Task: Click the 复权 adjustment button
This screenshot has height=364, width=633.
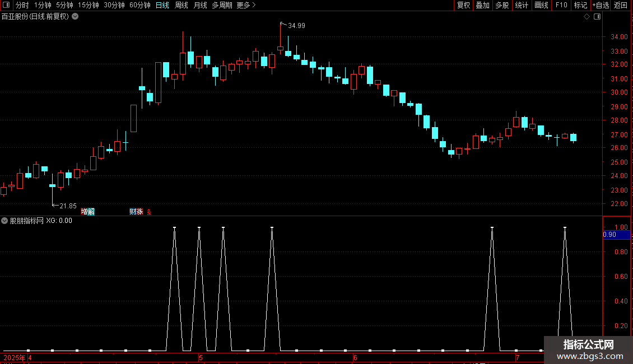Action: [463, 5]
